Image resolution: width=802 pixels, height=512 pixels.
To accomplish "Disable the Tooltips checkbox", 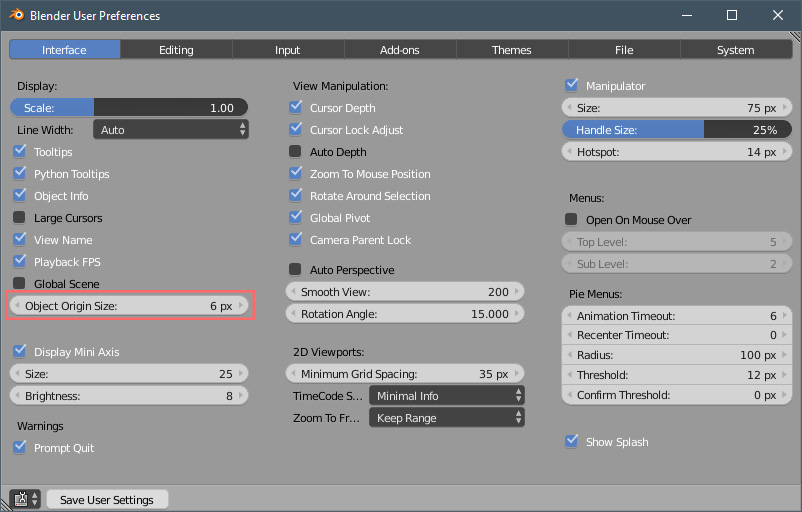I will 19,151.
